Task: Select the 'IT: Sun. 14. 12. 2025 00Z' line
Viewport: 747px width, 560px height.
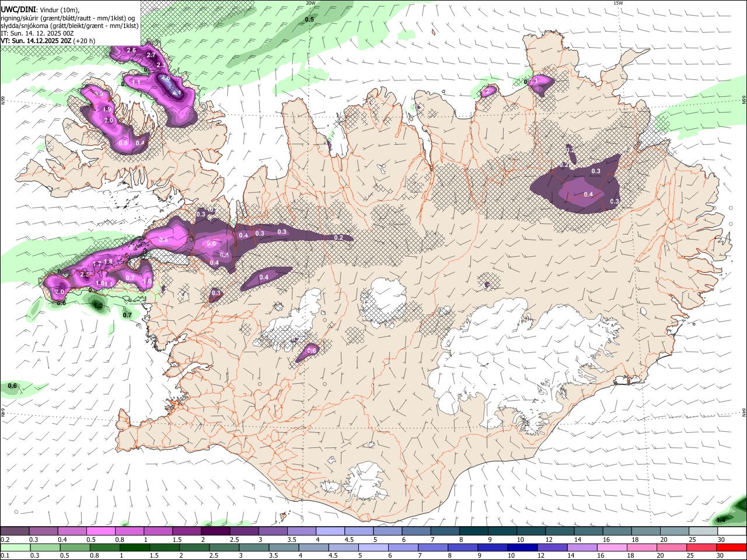Action: pos(37,33)
